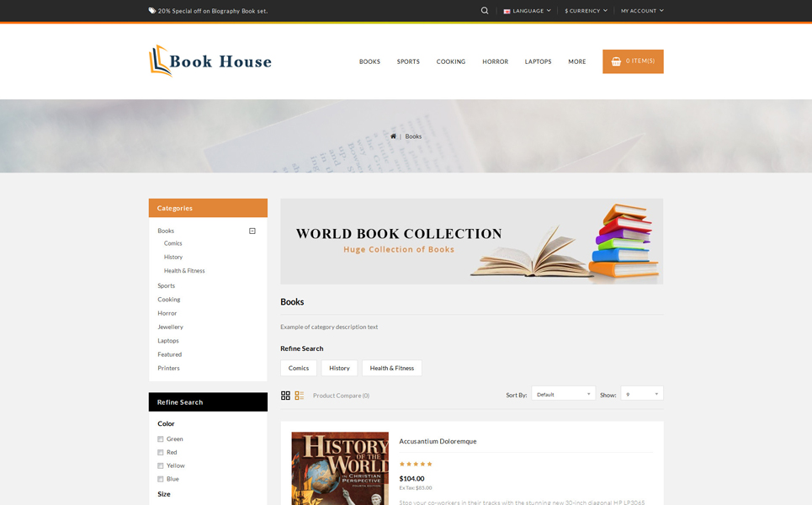Select Comics subcategory in sidebar

[173, 243]
